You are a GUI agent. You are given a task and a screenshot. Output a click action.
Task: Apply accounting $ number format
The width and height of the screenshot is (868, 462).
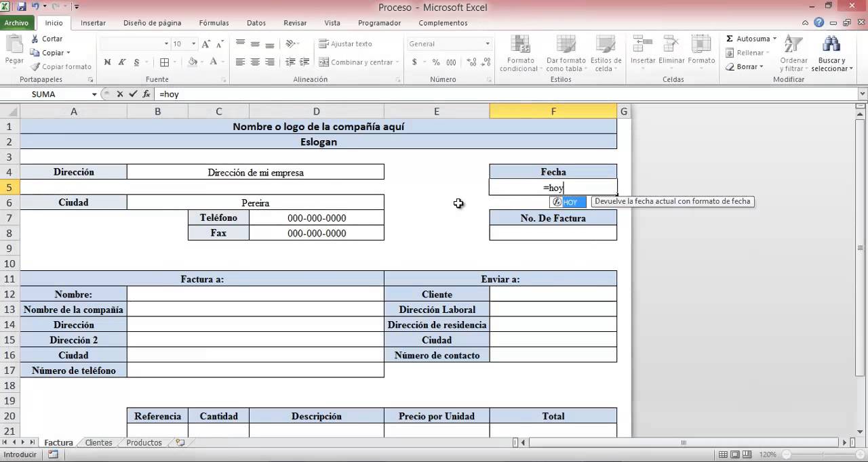[414, 62]
